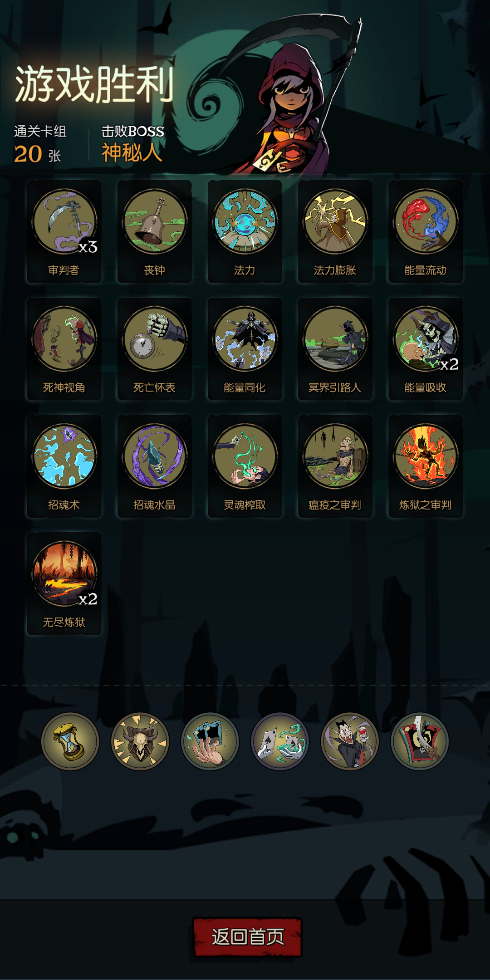Click the pirate flag sword relic
Image resolution: width=490 pixels, height=980 pixels.
coord(420,741)
